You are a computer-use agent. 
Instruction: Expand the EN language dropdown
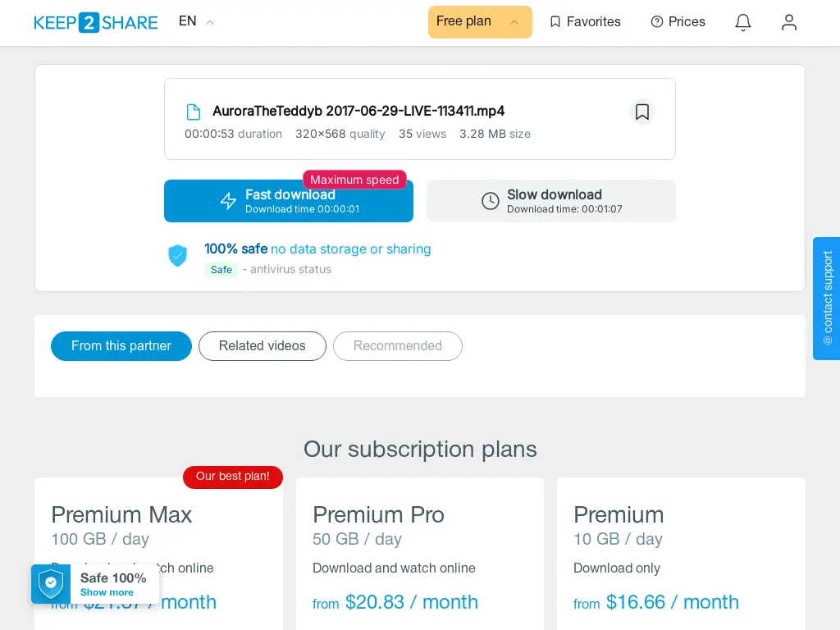[x=196, y=21]
